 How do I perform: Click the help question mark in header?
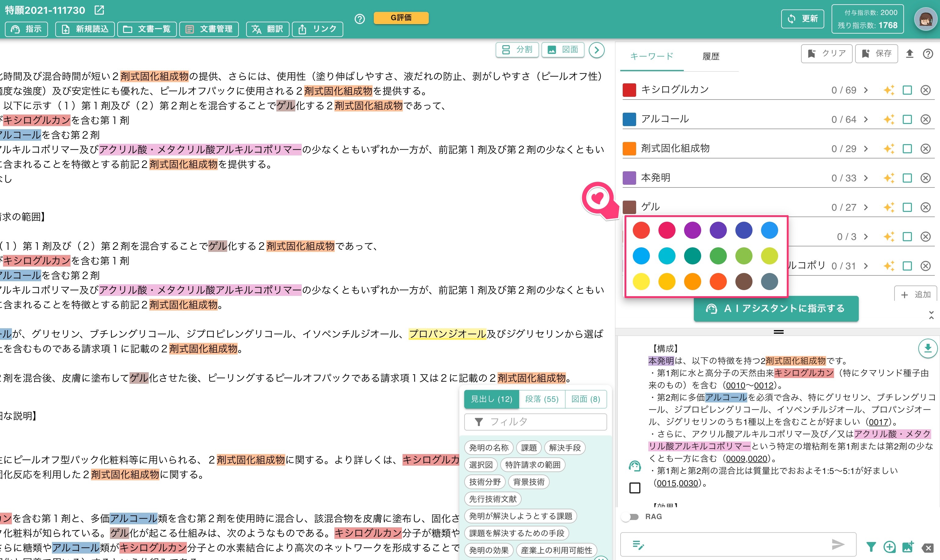(360, 19)
